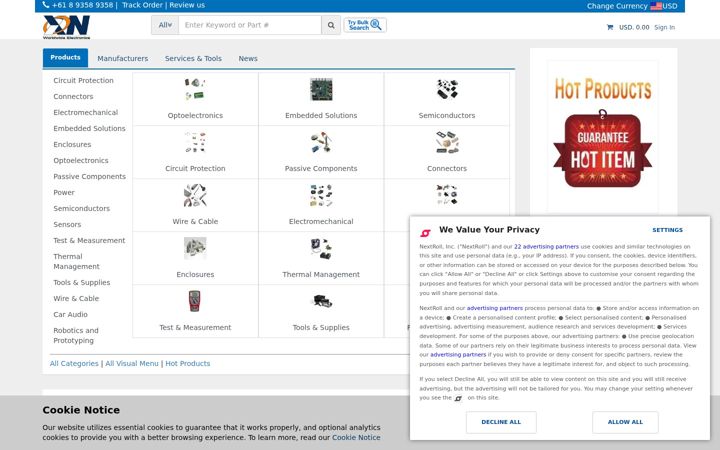Screen dimensions: 720x450
Task: Open the Services & Tools tab
Action: click(193, 58)
